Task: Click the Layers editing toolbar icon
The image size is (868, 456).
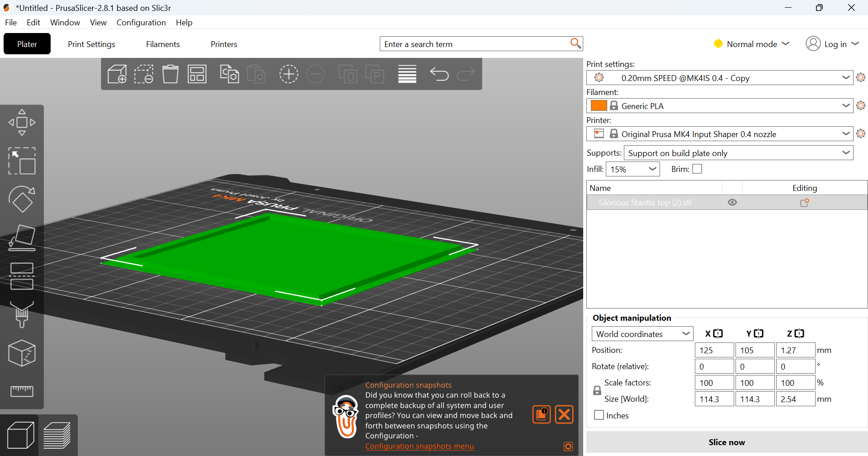Action: [407, 74]
